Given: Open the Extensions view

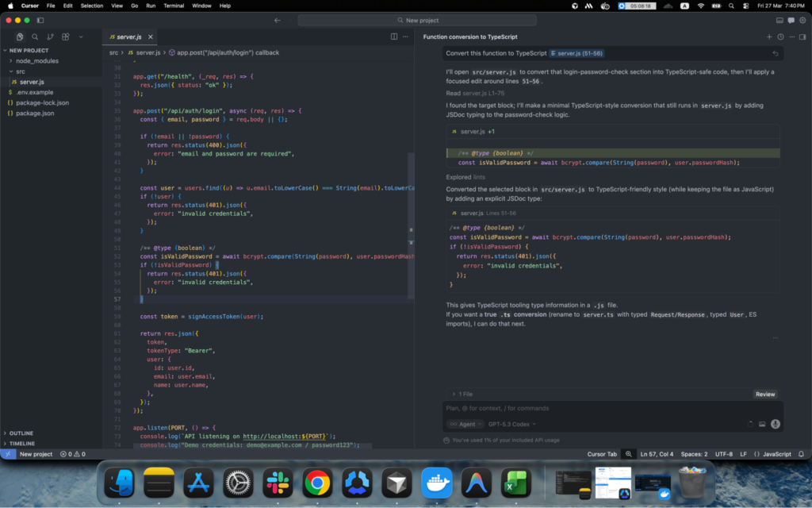Looking at the screenshot, I should point(67,37).
